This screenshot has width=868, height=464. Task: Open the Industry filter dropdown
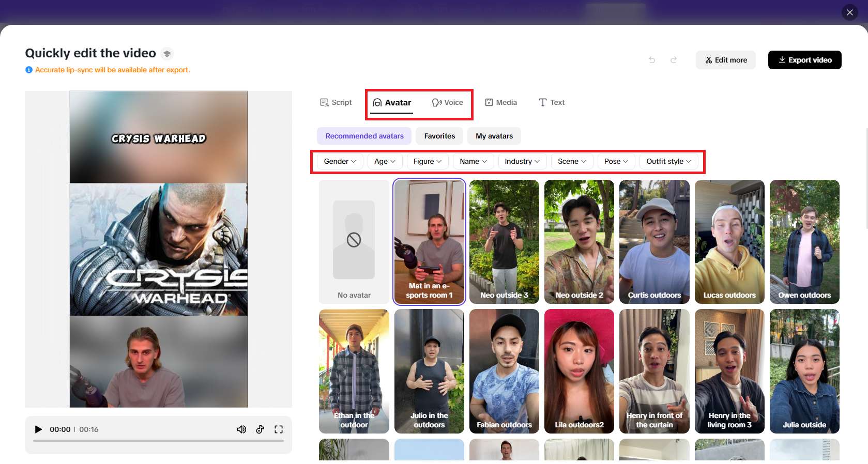coord(522,161)
